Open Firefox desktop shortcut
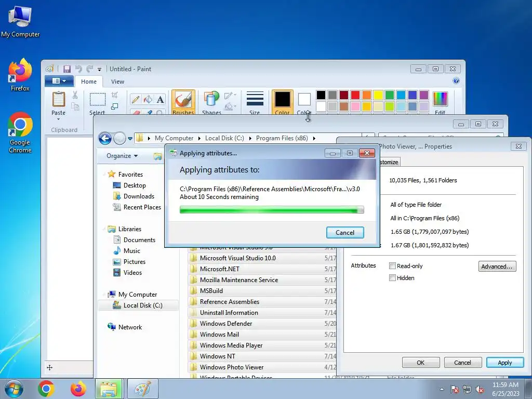The image size is (532, 399). pyautogui.click(x=20, y=75)
